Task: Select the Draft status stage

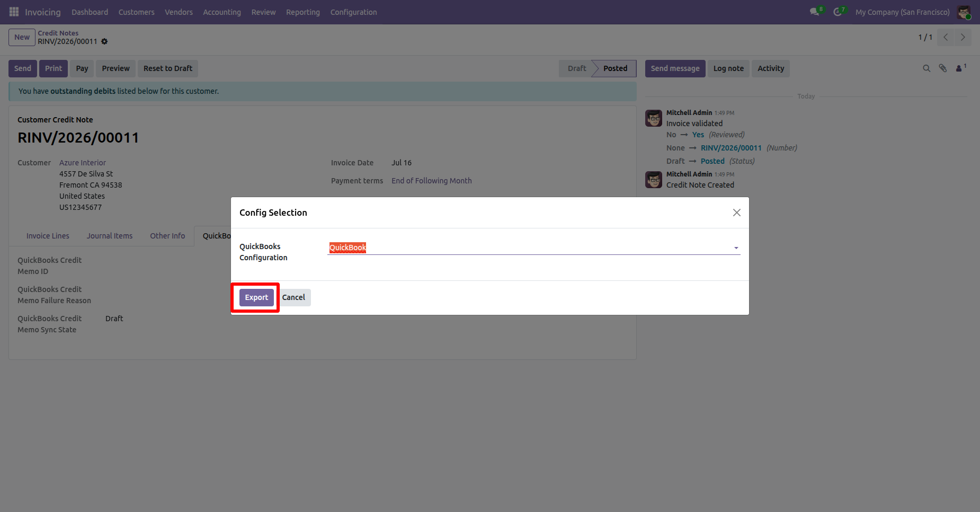Action: [x=576, y=68]
